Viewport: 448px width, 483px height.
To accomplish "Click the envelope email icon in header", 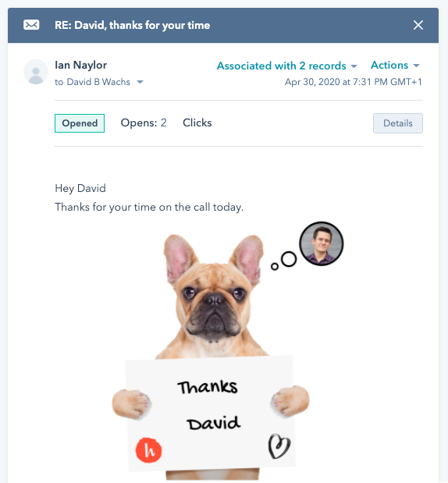I will click(31, 25).
